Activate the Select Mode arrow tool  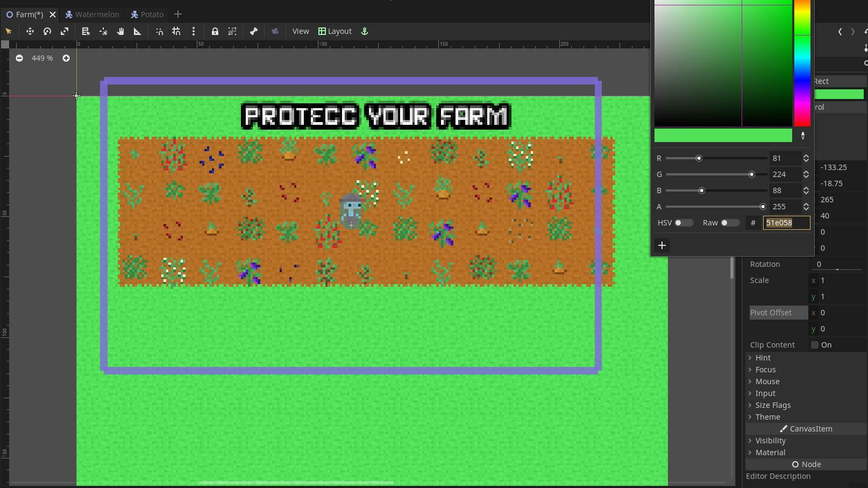(x=9, y=31)
